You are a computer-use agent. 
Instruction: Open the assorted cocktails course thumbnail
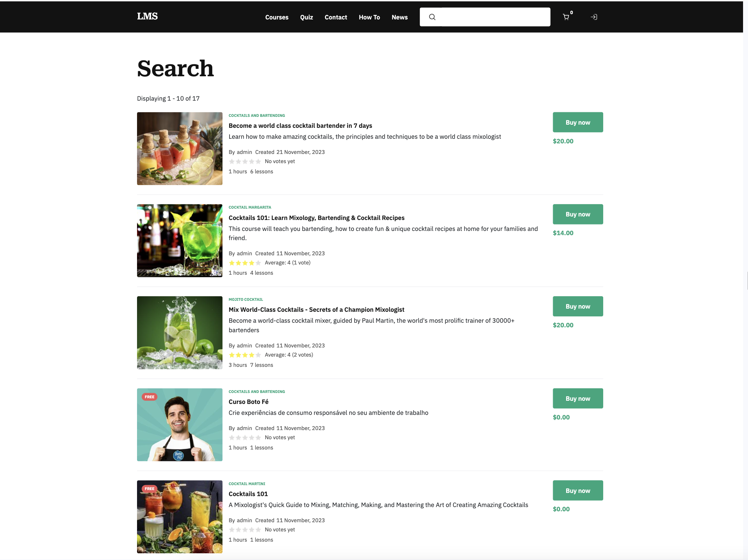(180, 517)
